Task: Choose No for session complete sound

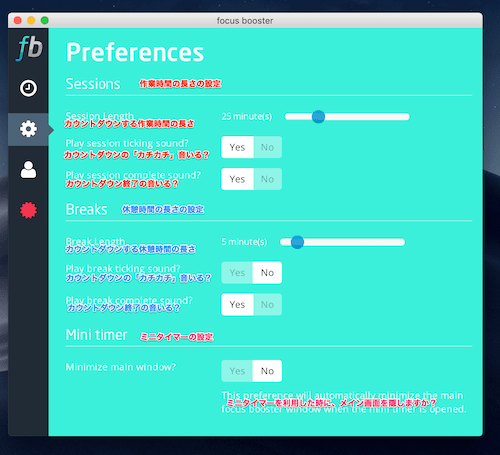Action: click(268, 179)
